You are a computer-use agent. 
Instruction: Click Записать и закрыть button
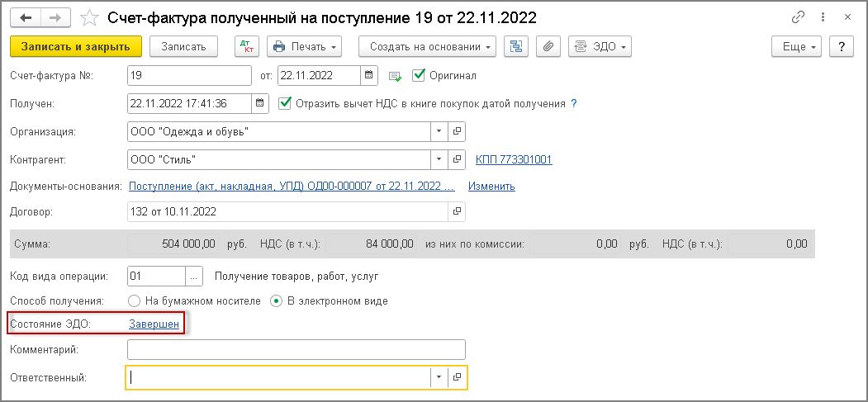(x=76, y=47)
